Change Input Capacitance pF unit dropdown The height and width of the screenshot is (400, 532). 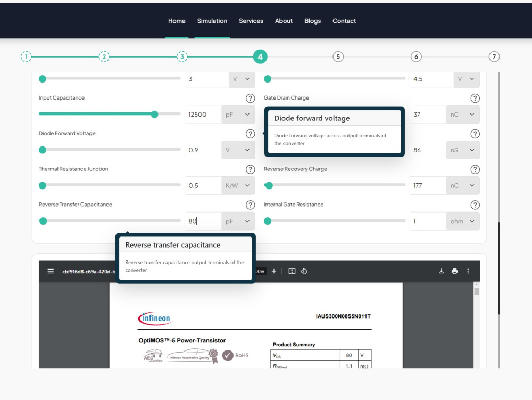[238, 115]
